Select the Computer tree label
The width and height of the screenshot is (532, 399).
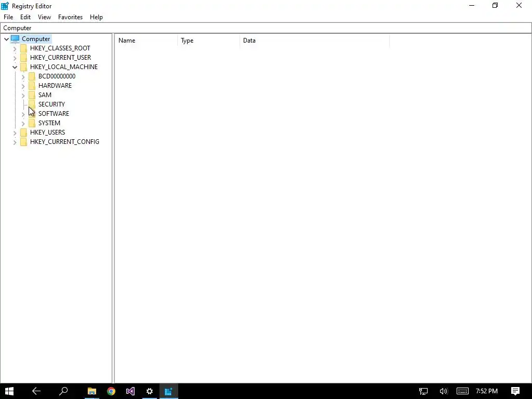coord(36,38)
